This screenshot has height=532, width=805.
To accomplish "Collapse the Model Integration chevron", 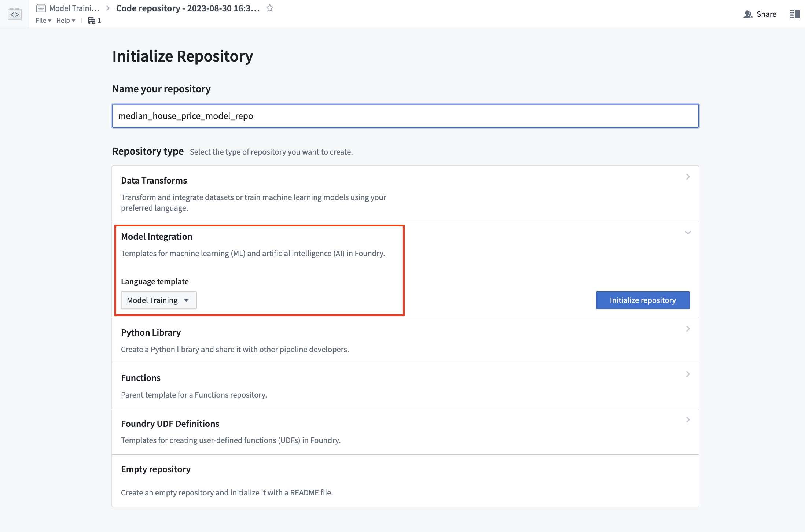I will [x=688, y=233].
